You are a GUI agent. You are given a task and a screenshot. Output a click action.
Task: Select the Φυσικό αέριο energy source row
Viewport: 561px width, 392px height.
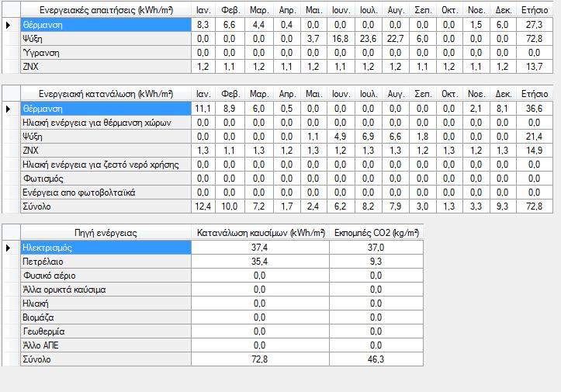pos(222,276)
